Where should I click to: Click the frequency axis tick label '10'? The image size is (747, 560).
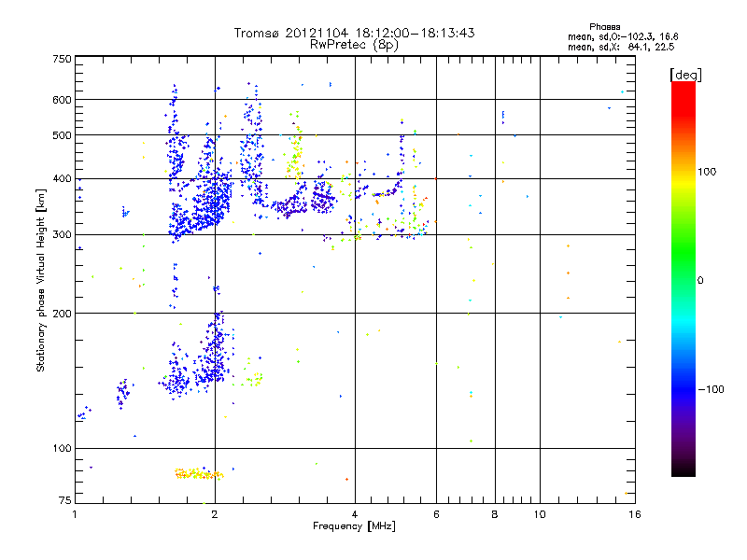click(540, 514)
